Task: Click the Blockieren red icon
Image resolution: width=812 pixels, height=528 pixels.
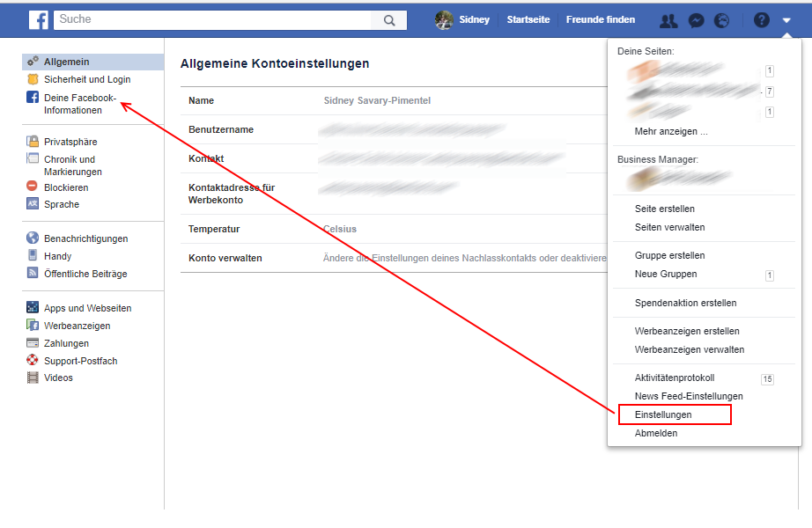Action: [x=32, y=186]
